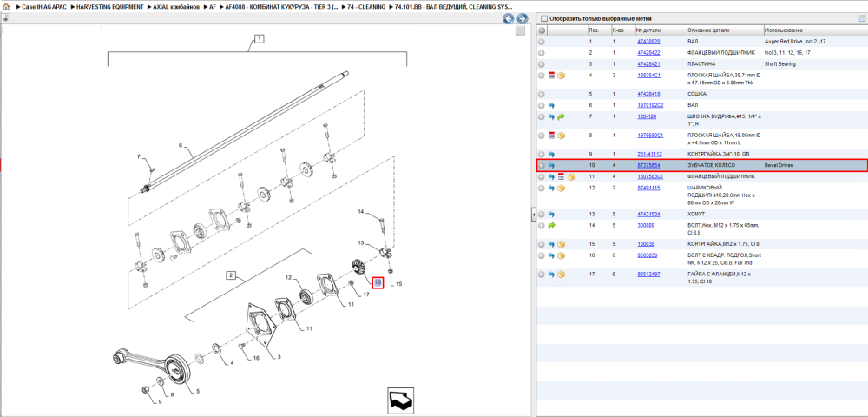
Task: Go to the home page icon
Action: [x=5, y=7]
